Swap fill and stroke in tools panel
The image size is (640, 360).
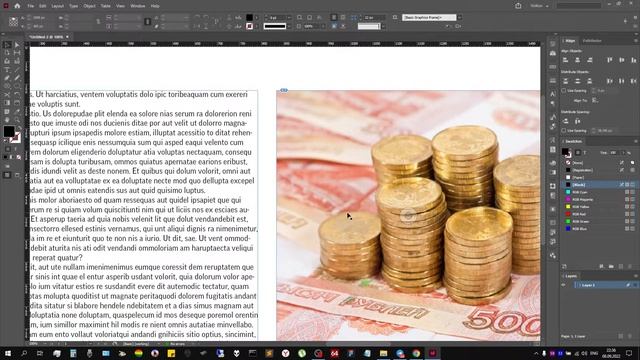18,128
